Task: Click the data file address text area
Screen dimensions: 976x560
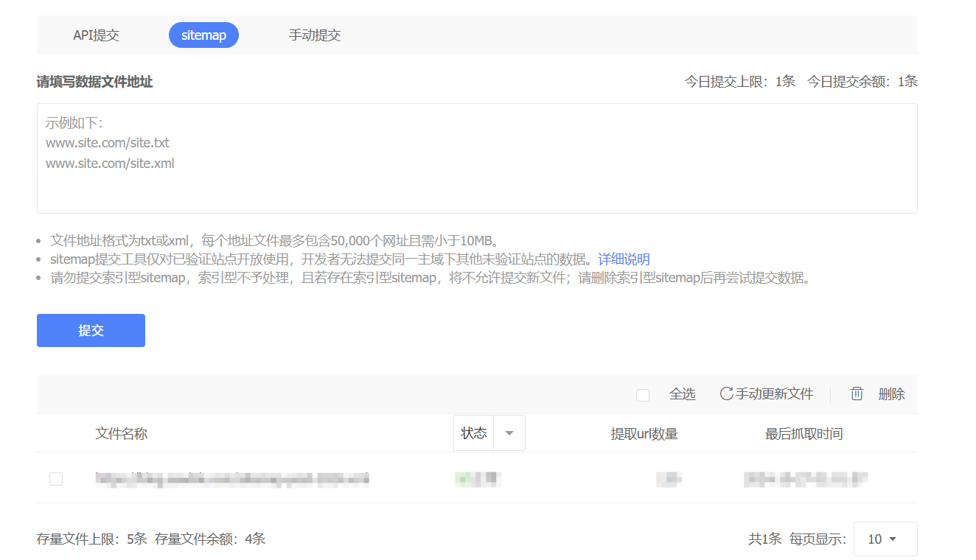Action: pyautogui.click(x=477, y=158)
